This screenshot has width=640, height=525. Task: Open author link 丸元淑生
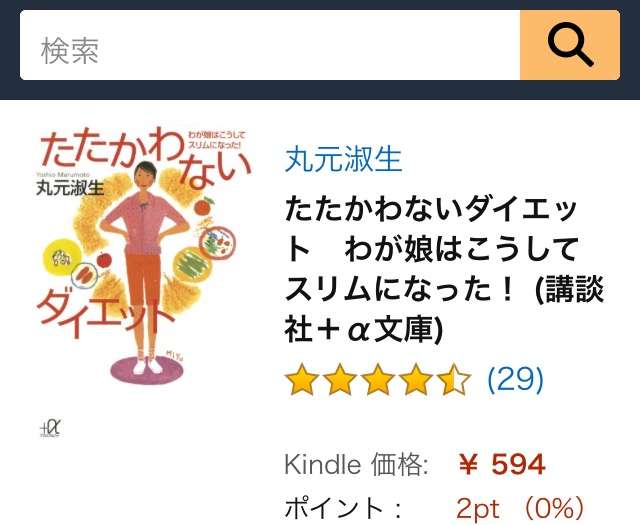[x=343, y=159]
